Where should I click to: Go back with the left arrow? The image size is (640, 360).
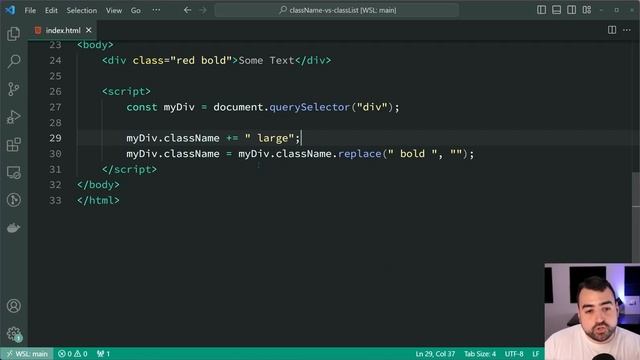point(187,10)
